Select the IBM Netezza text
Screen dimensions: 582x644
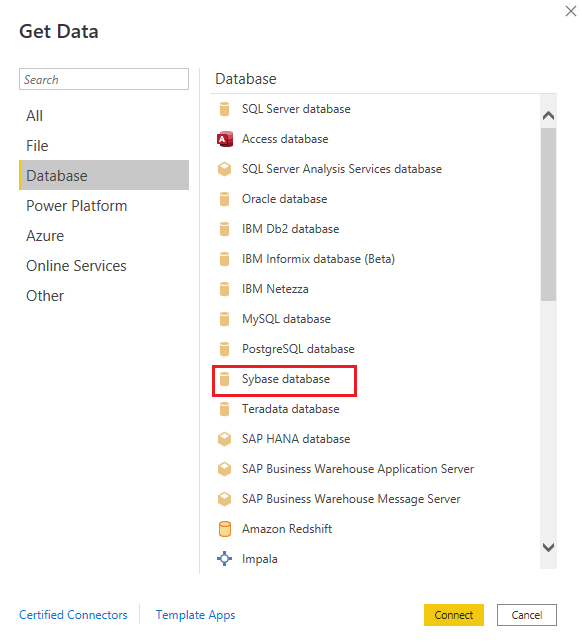click(x=275, y=289)
